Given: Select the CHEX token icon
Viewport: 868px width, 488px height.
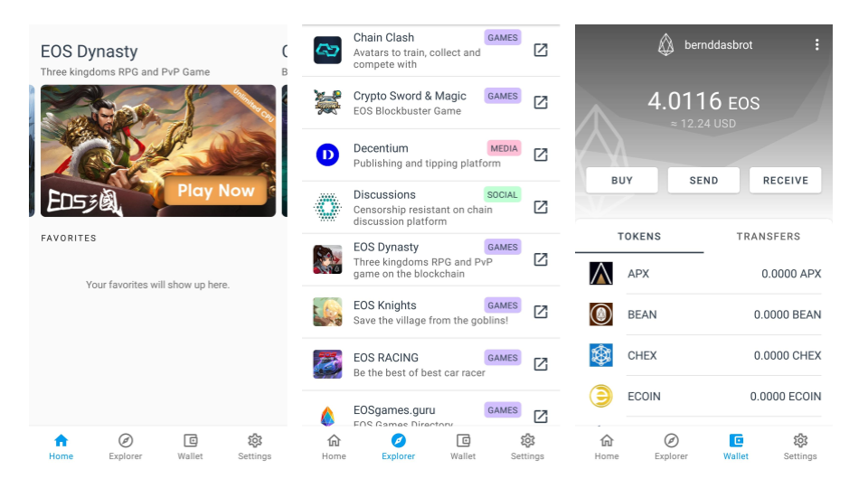Looking at the screenshot, I should click(x=601, y=355).
